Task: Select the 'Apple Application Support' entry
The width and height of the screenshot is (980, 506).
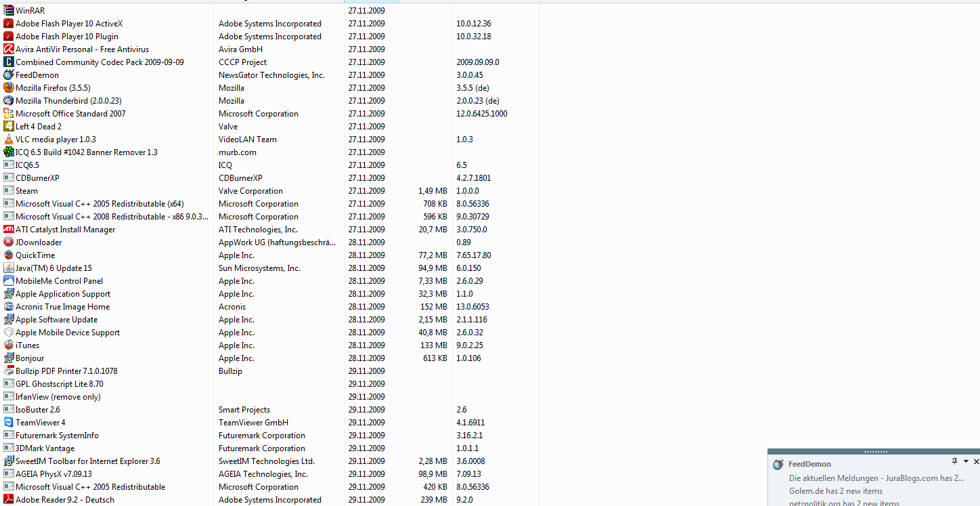Action: (63, 294)
